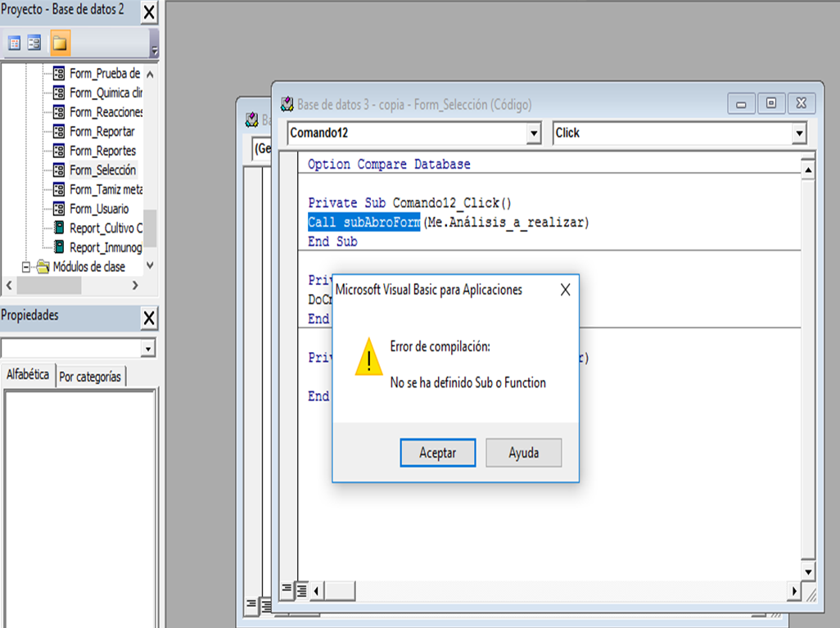
Task: Click code window horizontal scroll left arrow
Action: (x=317, y=590)
